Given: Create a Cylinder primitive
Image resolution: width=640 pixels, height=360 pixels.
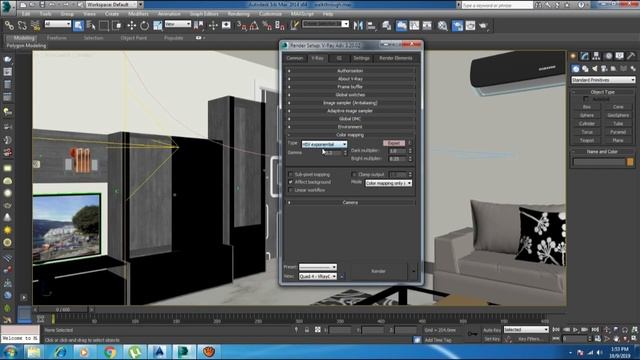Looking at the screenshot, I should pyautogui.click(x=587, y=124).
